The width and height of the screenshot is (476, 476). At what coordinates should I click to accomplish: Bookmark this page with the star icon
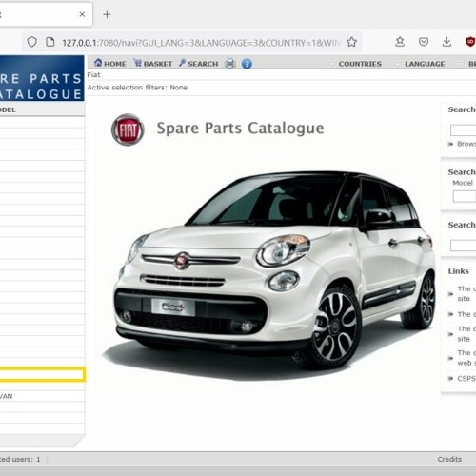click(351, 42)
